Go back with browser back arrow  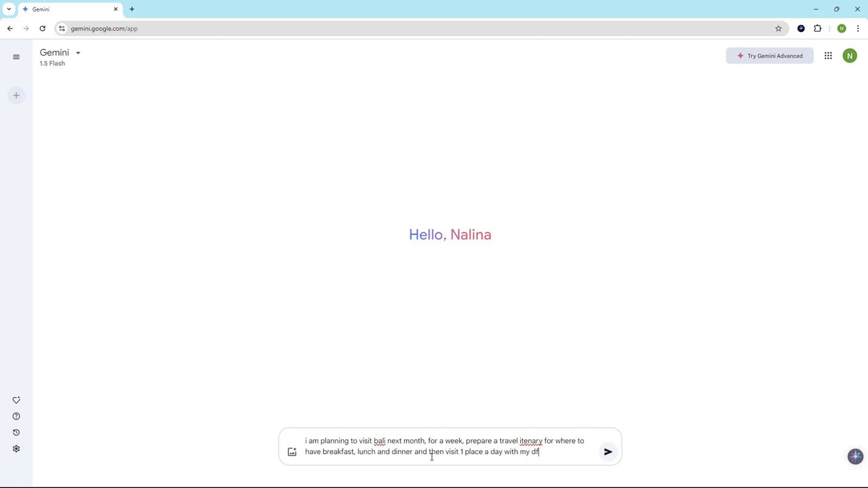pos(9,28)
